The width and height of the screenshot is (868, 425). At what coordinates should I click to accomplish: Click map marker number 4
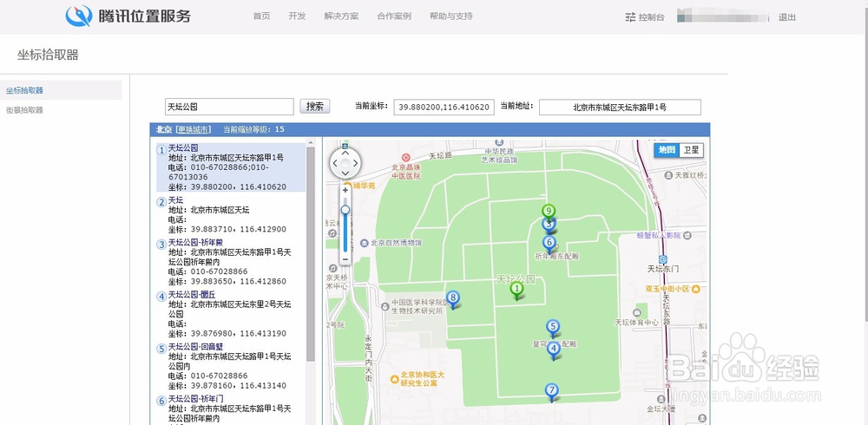coord(554,350)
